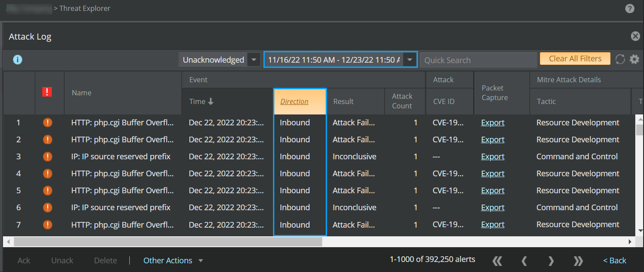Click the severity icon in row 1
644x272 pixels.
click(48, 123)
